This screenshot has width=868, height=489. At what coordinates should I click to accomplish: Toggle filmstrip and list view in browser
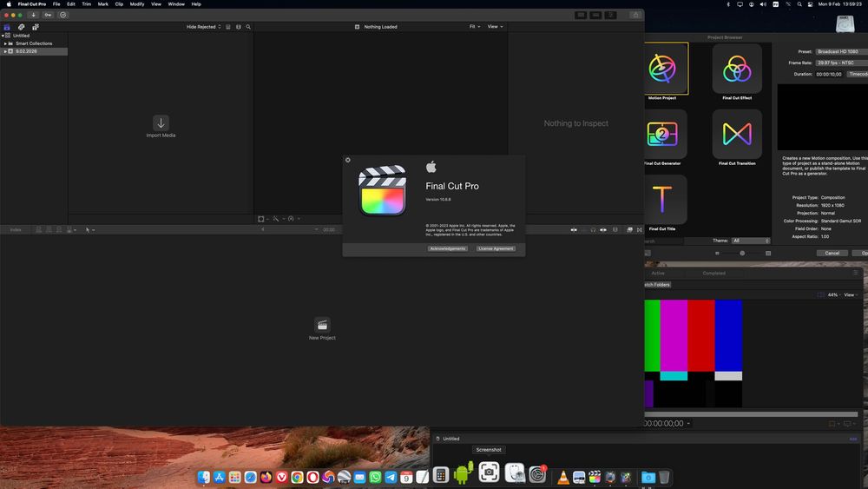[228, 27]
